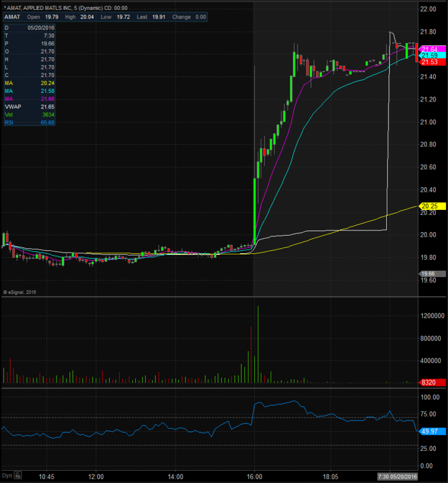The image size is (448, 483).
Task: Click the green Vol row in data box
Action: (29, 115)
